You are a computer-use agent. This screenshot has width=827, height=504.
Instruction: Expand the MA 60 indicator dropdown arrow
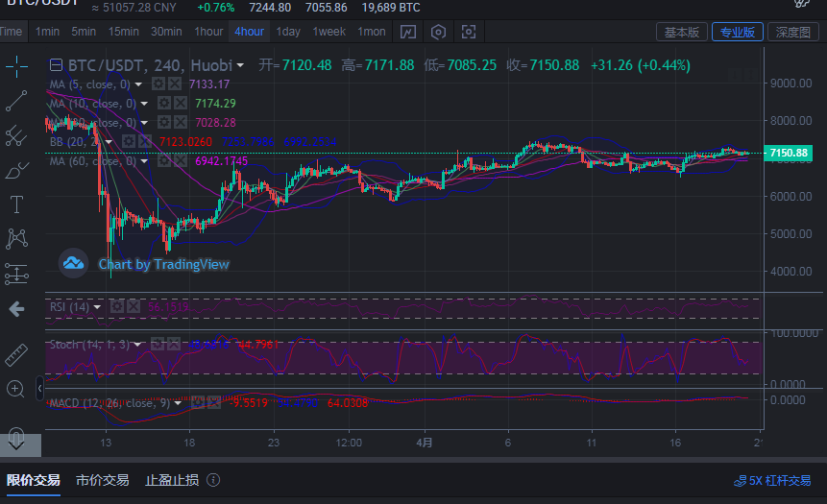point(144,161)
